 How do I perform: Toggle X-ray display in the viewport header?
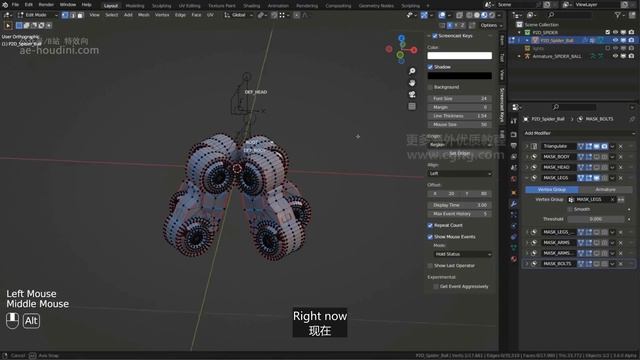click(459, 15)
